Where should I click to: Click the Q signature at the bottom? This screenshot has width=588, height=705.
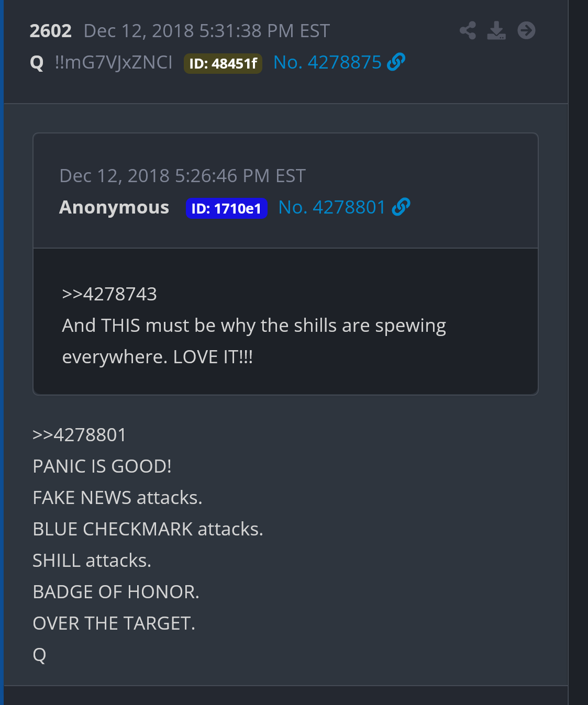pos(39,655)
